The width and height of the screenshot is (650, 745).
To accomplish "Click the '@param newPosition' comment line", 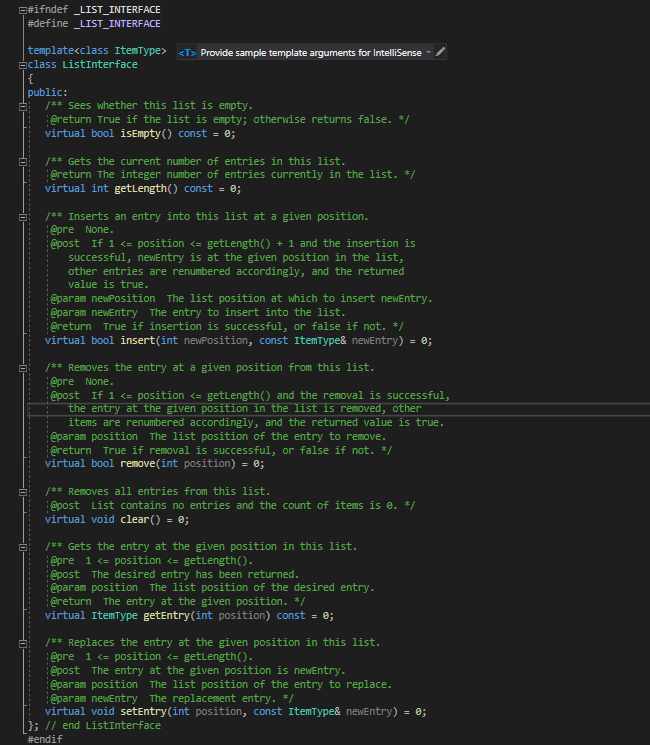I will pos(241,298).
